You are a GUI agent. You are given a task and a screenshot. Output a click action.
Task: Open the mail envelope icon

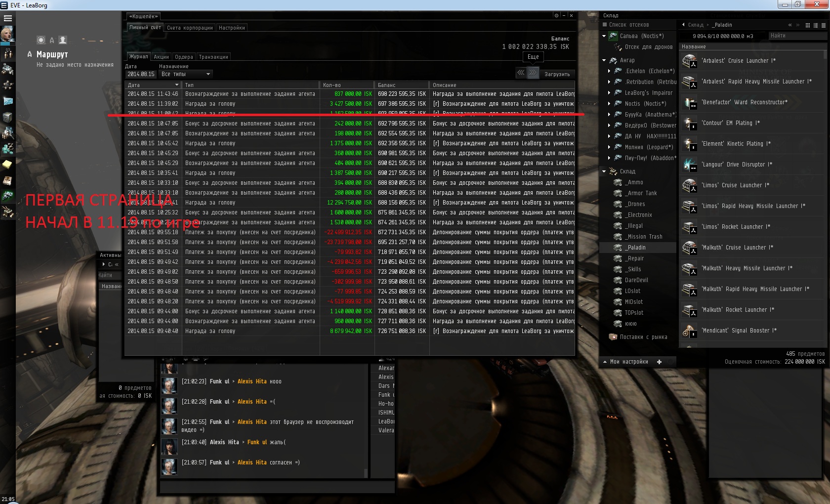tap(7, 101)
